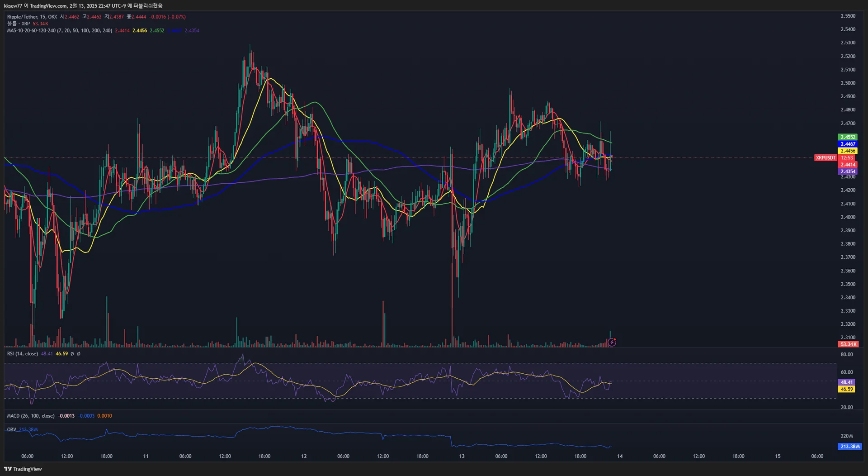Click date label 11 on the time axis

tap(146, 456)
